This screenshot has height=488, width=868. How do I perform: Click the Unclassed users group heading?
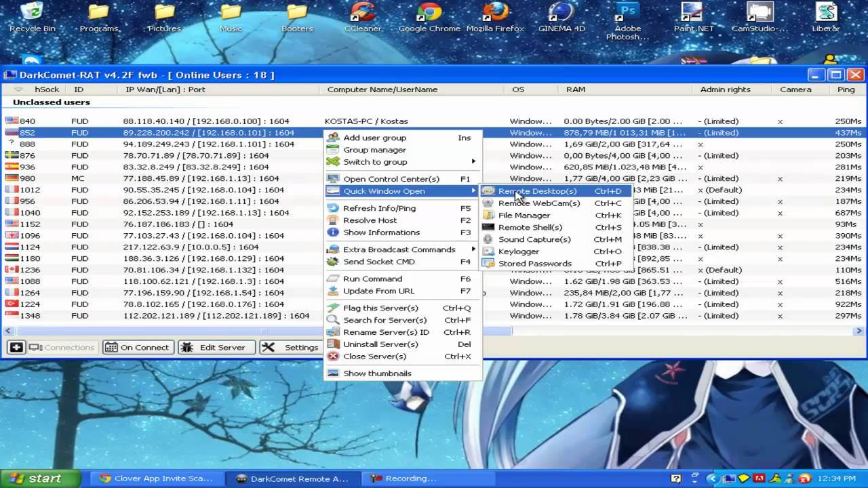pos(52,102)
